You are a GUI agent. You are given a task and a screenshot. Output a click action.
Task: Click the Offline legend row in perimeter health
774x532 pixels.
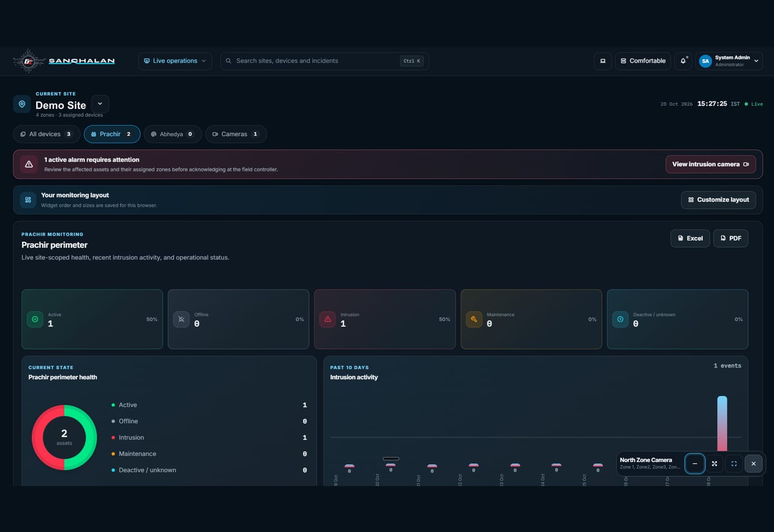click(x=209, y=421)
